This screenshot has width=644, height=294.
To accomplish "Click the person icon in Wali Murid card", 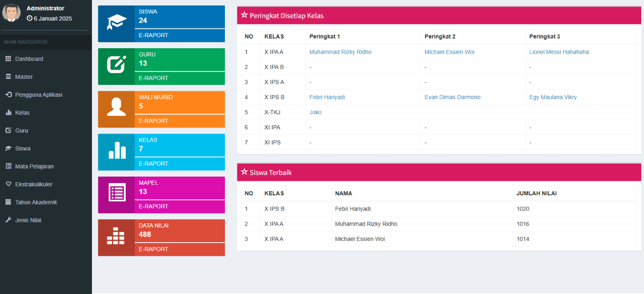I will coord(117,107).
